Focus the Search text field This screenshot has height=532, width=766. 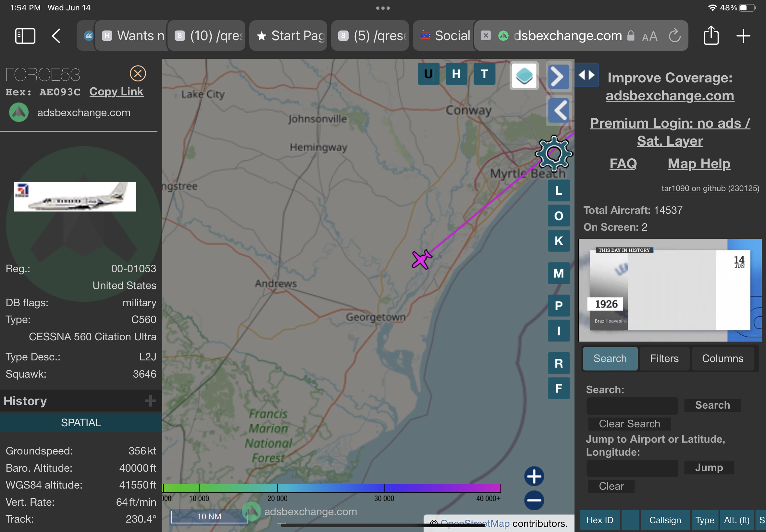(x=632, y=406)
